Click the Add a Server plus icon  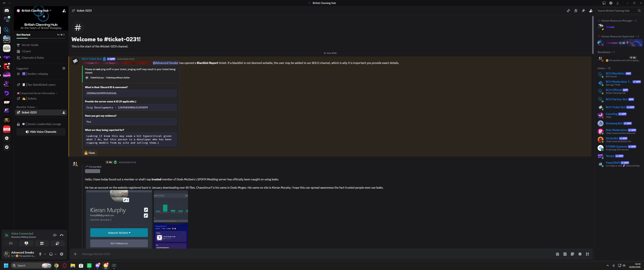pyautogui.click(x=7, y=138)
